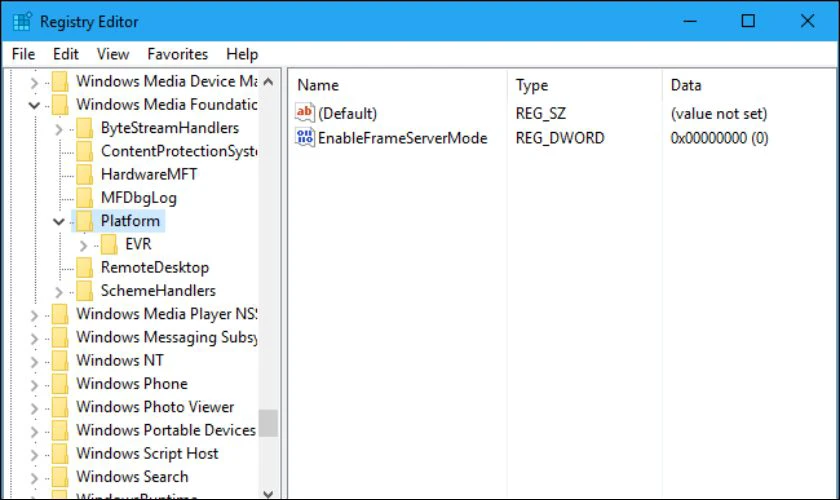Click the ContentProtectionSystems folder icon
The height and width of the screenshot is (500, 840).
(85, 151)
